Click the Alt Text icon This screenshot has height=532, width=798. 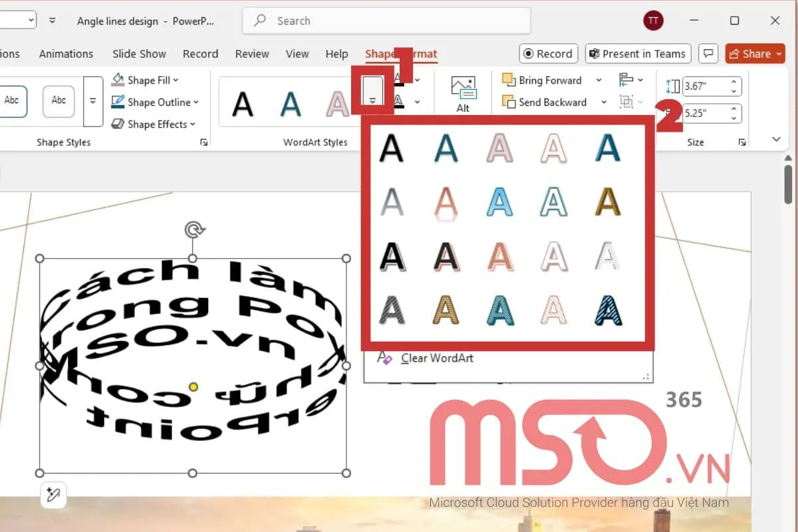pos(463,93)
